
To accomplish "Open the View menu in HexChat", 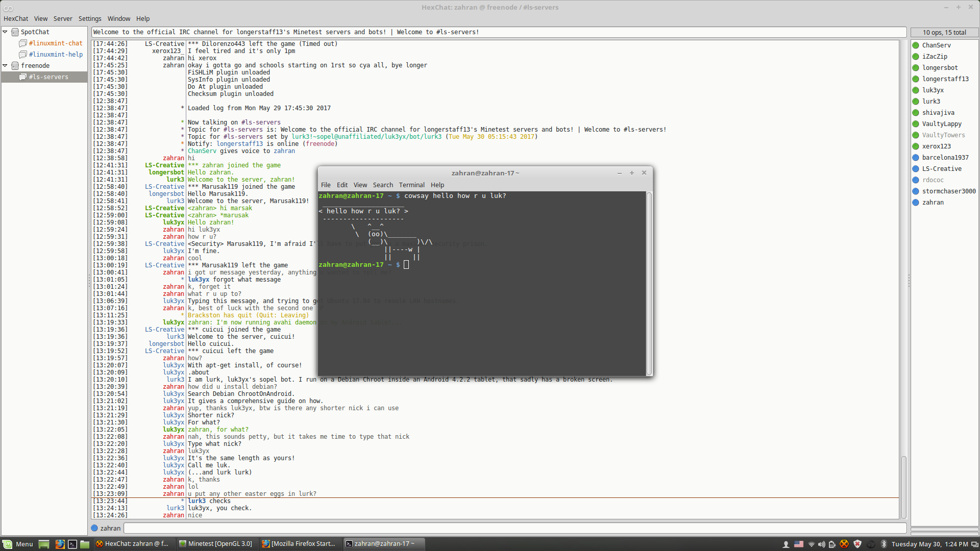I will pos(41,19).
